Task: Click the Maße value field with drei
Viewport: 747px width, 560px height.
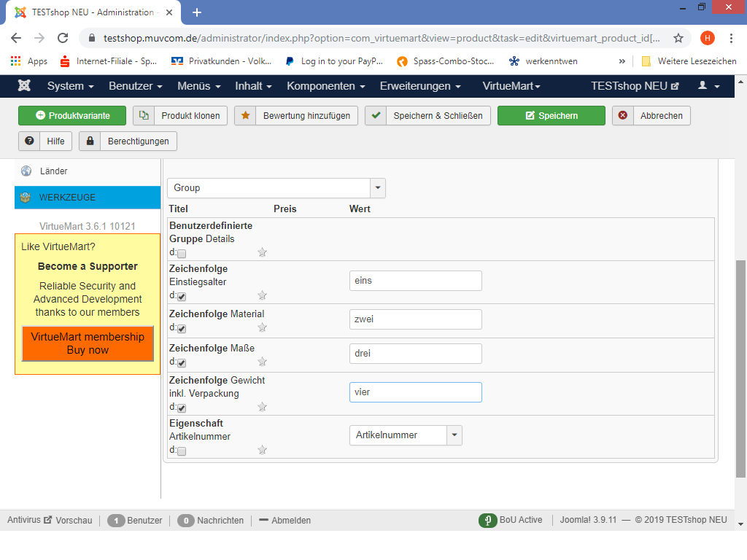Action: point(415,354)
